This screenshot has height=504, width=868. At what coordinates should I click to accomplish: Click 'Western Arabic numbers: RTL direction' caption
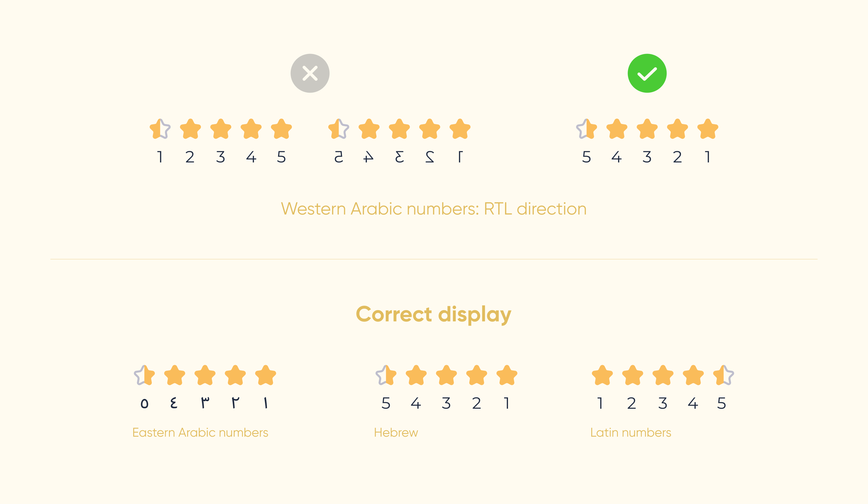point(434,209)
